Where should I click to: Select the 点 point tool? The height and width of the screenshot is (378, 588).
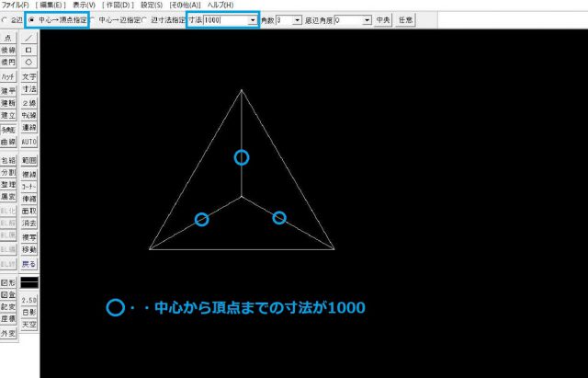pos(8,38)
